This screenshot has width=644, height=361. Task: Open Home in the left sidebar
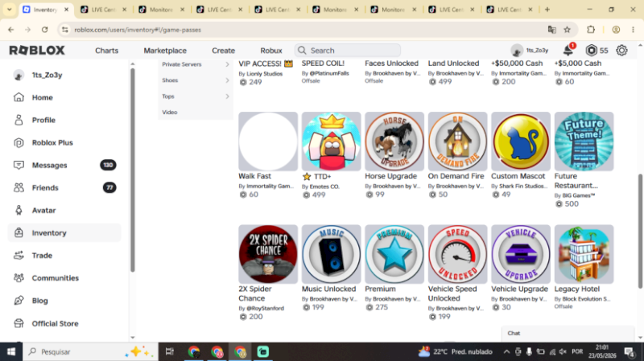(42, 97)
